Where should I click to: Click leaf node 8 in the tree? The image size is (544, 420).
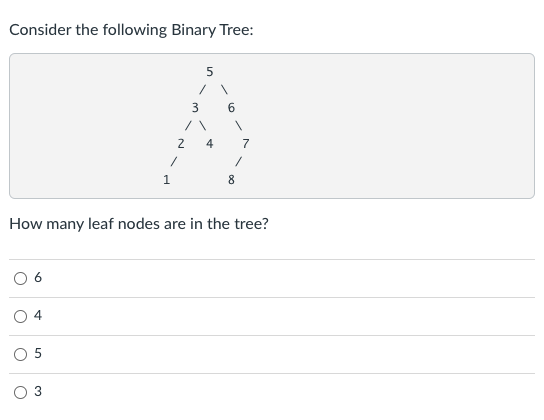pos(231,180)
